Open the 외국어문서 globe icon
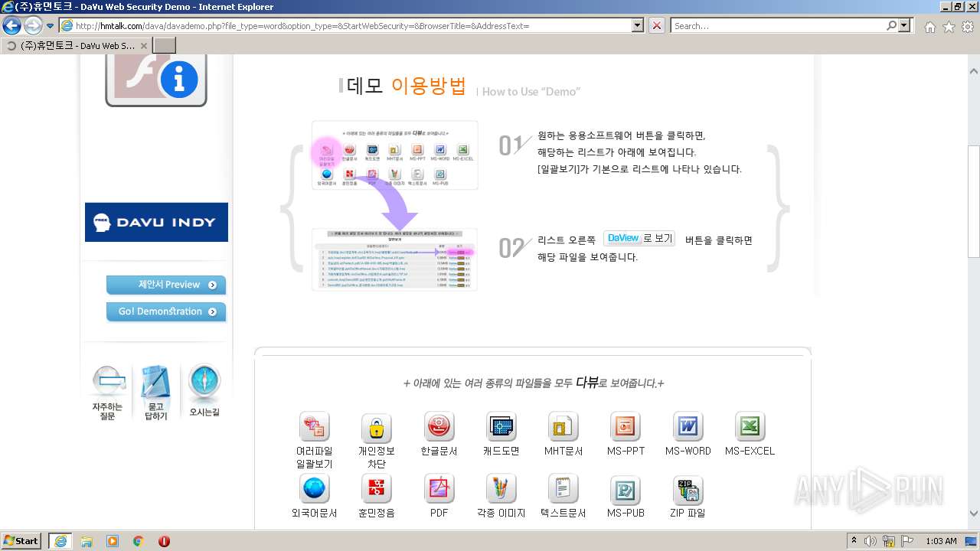This screenshot has width=980, height=551. coord(314,488)
